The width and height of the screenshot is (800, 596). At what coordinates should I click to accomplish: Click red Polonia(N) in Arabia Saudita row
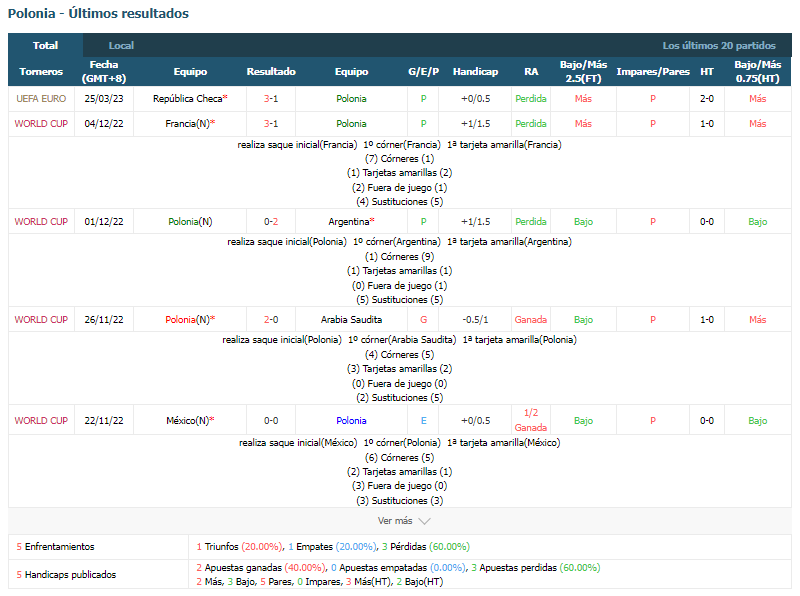pos(187,319)
